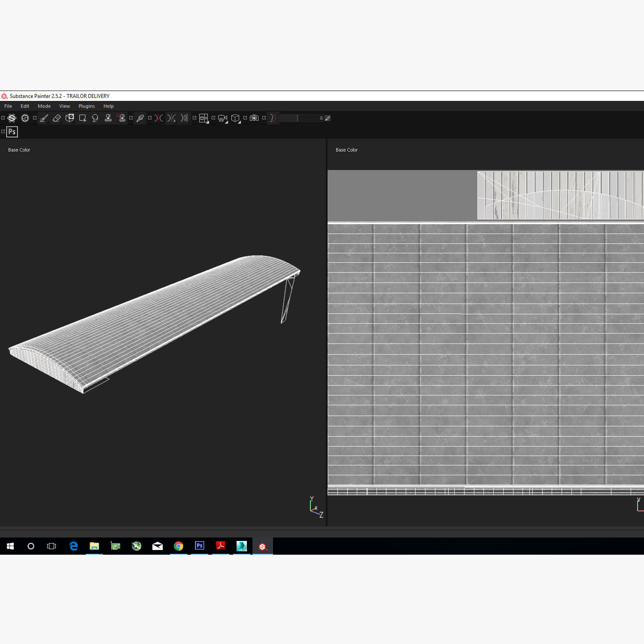
Task: Open the Edit menu
Action: [25, 106]
